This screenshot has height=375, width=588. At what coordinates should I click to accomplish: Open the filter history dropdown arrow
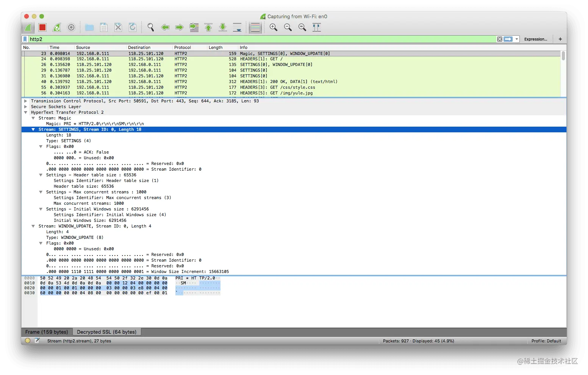coord(517,39)
